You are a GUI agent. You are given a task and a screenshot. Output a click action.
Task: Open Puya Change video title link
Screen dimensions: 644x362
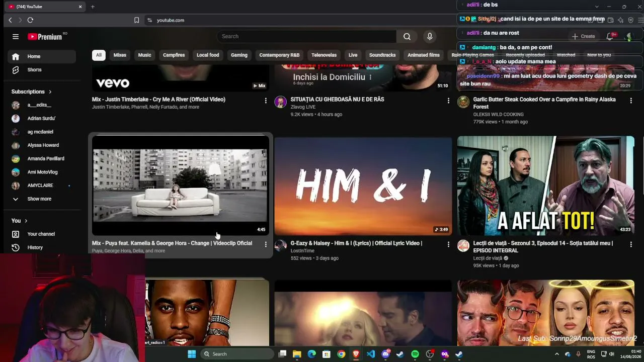172,243
